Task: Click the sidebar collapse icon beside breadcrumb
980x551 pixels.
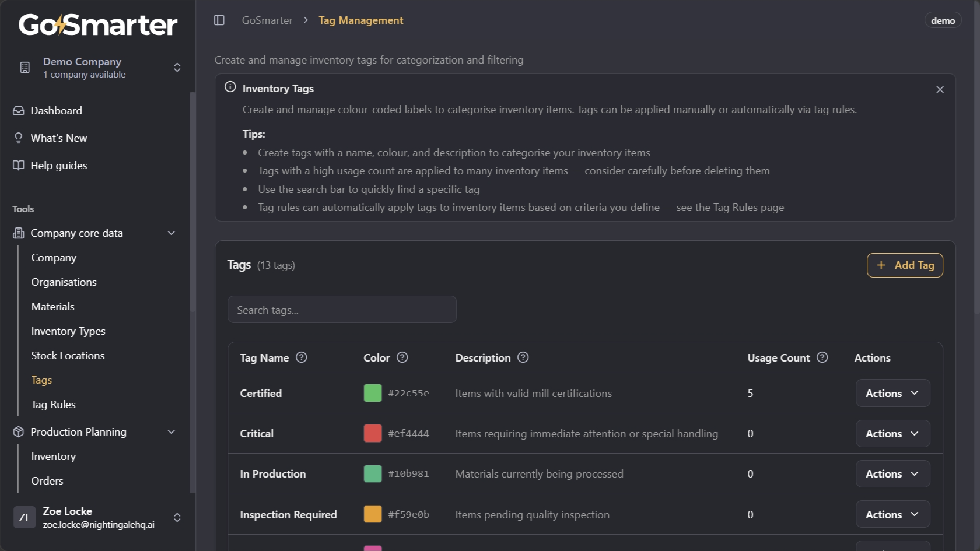Action: 219,20
